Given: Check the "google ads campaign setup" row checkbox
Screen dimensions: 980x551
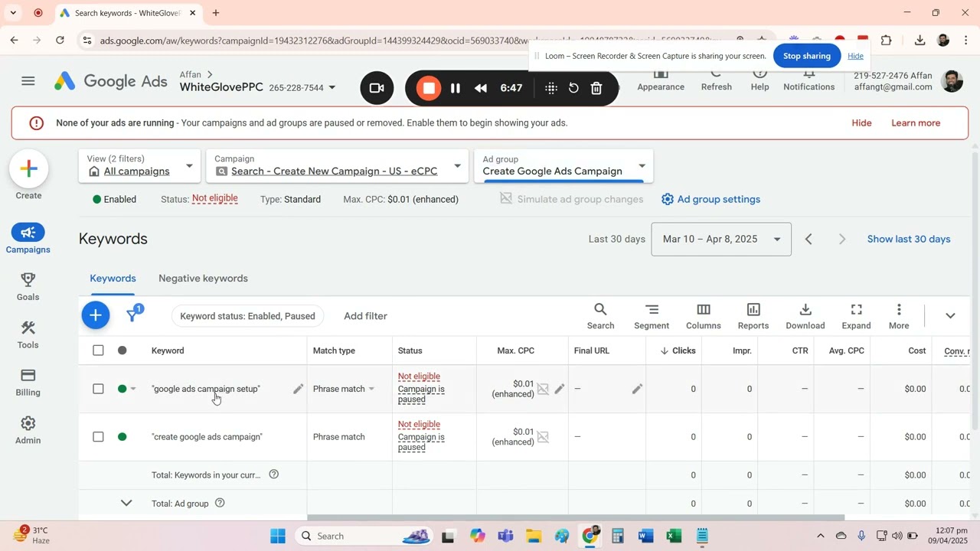Looking at the screenshot, I should click(x=98, y=389).
